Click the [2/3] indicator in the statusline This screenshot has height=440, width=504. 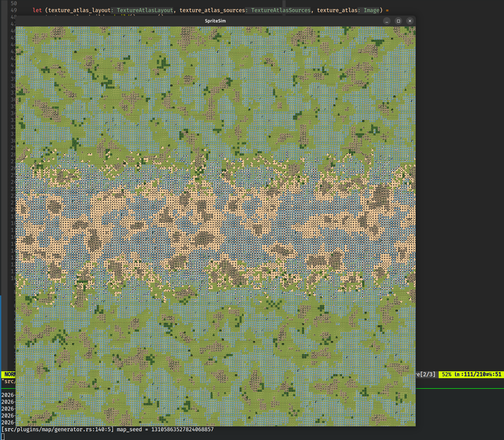[427, 374]
